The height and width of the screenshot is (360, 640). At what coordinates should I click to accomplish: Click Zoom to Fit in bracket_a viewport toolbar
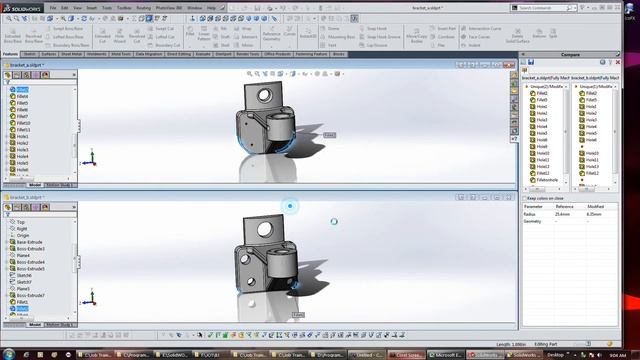click(x=249, y=74)
